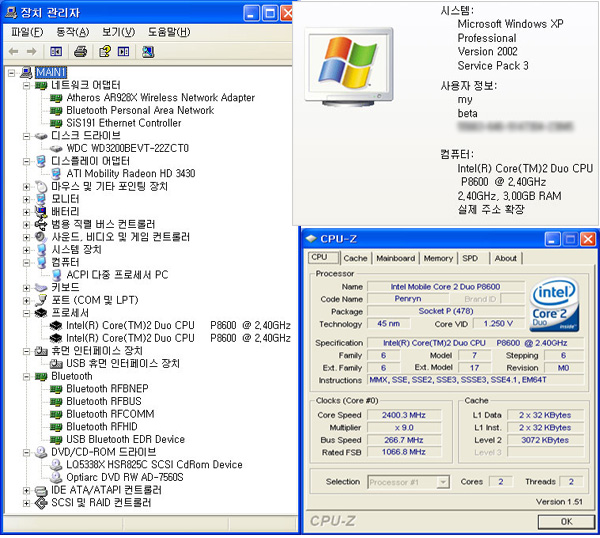Click the USB Bluetooth EDR Device icon
This screenshot has width=600, height=538.
coord(56,440)
